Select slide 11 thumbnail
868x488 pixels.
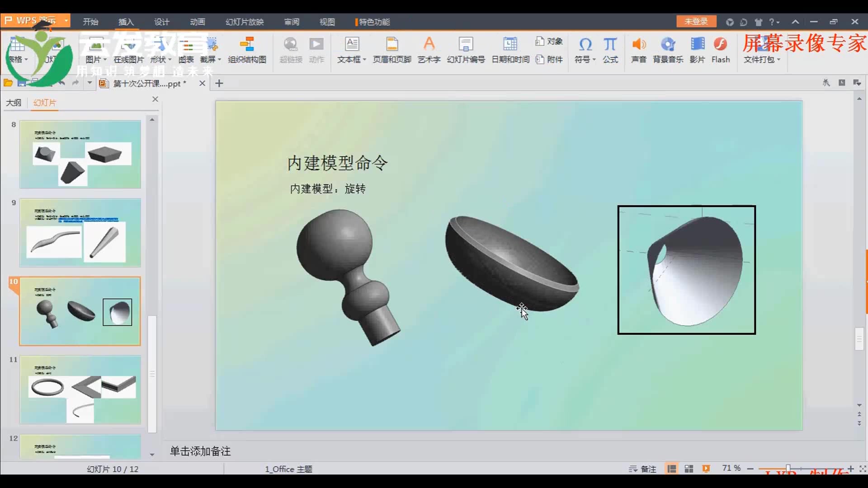click(x=80, y=389)
